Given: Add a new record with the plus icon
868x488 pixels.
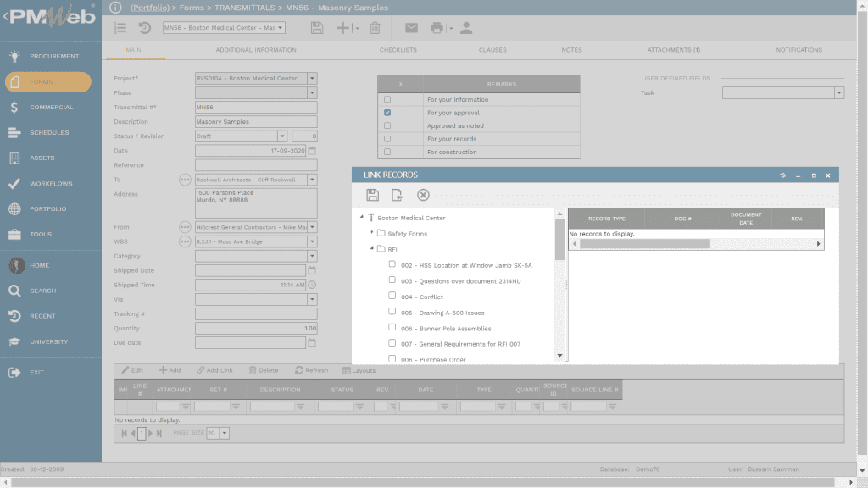Looking at the screenshot, I should [342, 28].
